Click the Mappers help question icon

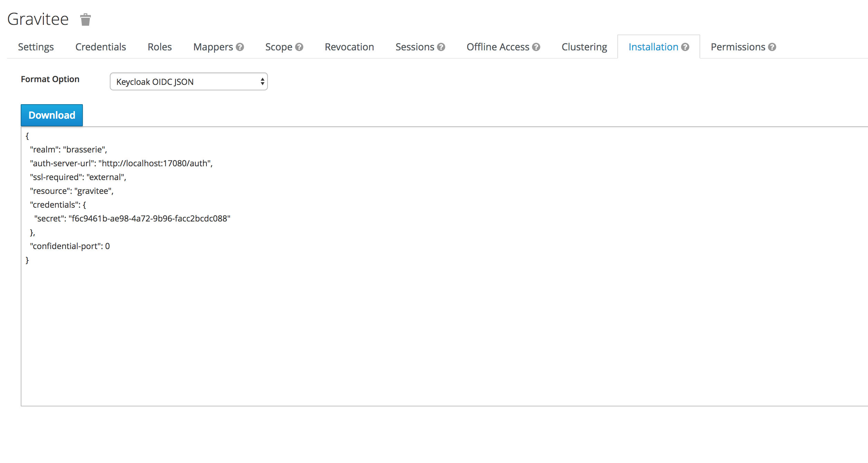[x=240, y=47]
